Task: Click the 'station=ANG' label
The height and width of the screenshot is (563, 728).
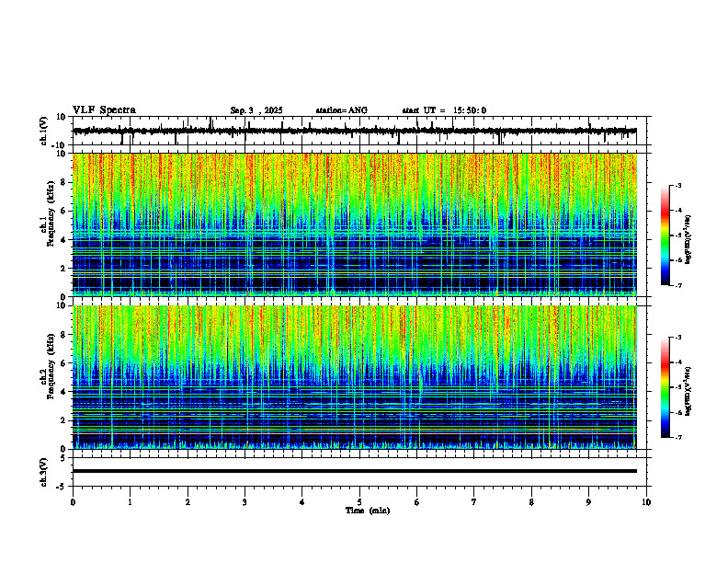Action: click(341, 110)
